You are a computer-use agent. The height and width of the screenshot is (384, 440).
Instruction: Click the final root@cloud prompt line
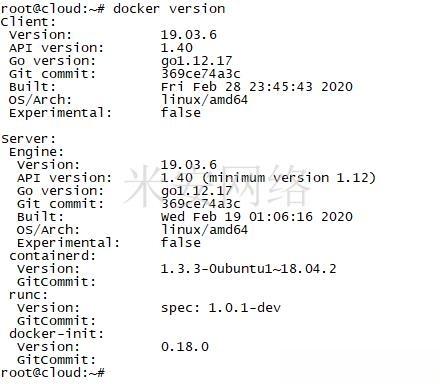coord(53,373)
